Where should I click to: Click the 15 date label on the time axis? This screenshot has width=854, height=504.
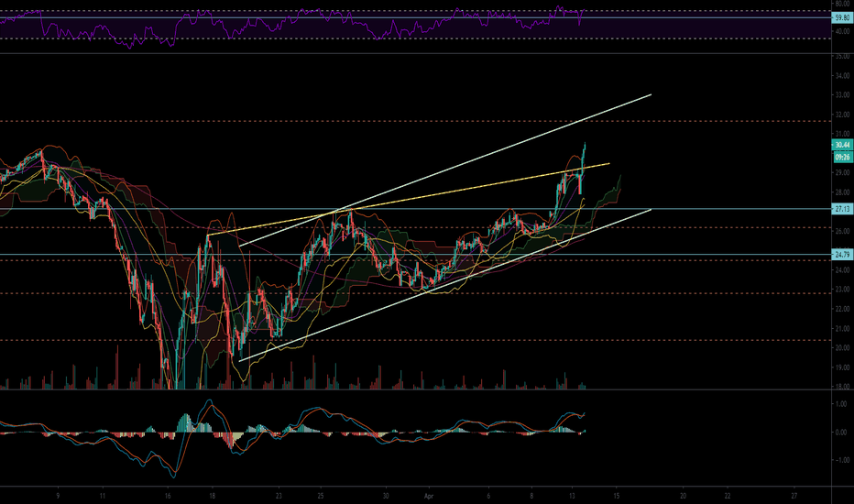(617, 497)
